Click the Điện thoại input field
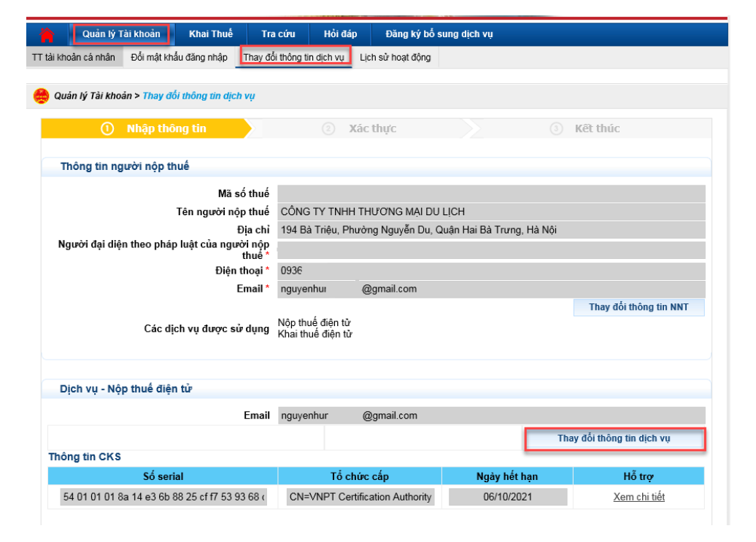 click(x=490, y=271)
